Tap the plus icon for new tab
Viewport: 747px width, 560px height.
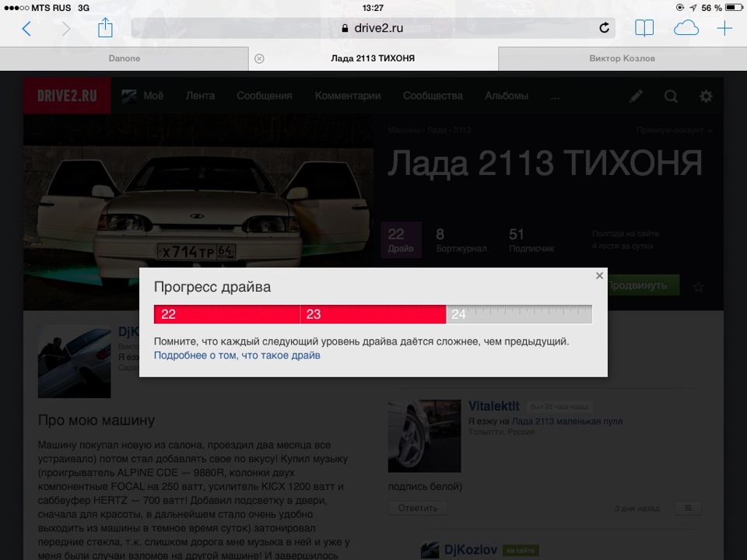point(724,28)
